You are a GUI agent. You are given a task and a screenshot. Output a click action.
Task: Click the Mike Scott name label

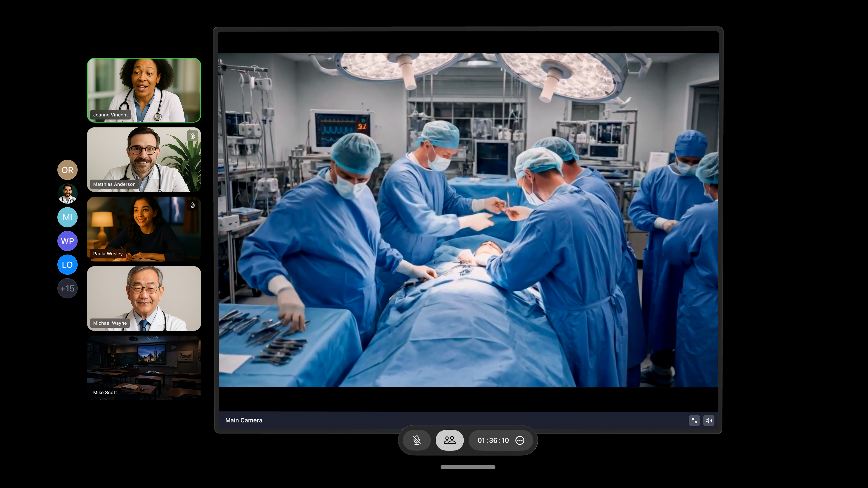tap(105, 392)
